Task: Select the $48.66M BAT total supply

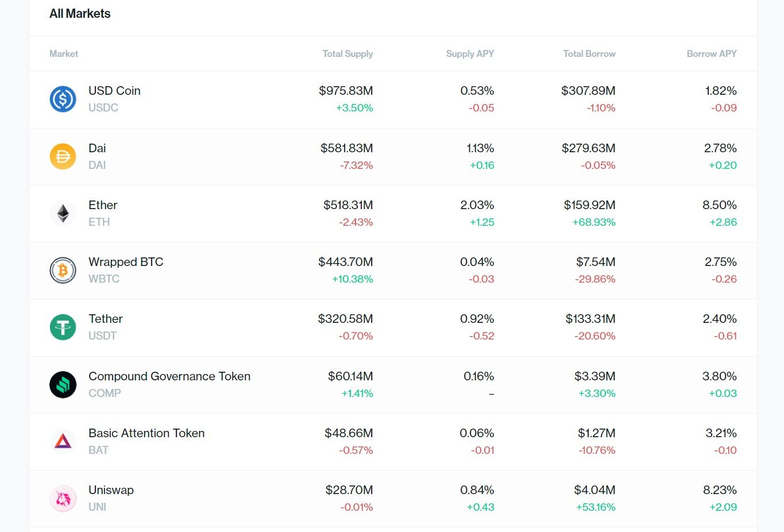Action: 349,433
